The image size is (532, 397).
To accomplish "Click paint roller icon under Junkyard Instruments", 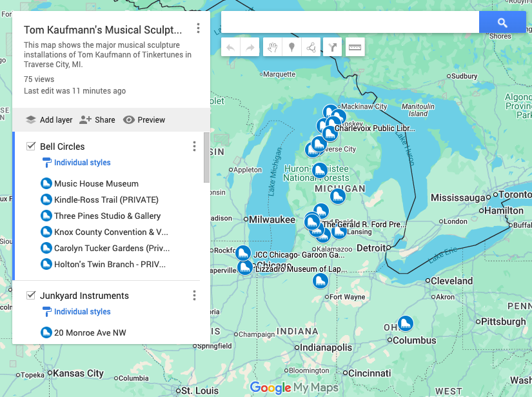I will pos(46,312).
